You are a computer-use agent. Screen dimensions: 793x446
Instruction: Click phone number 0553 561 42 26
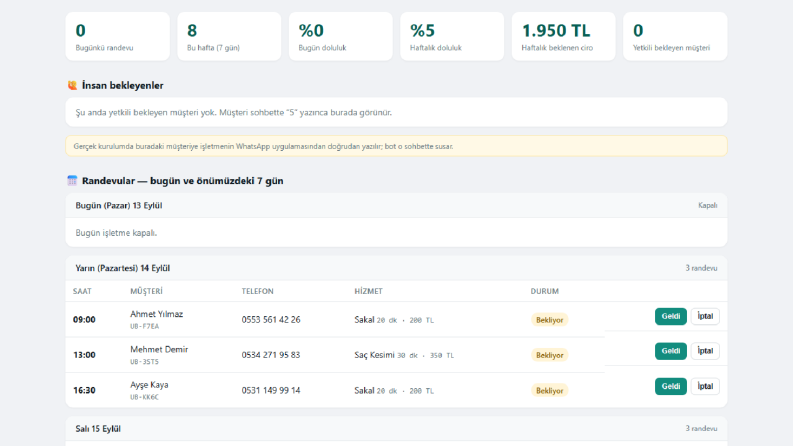(x=271, y=320)
